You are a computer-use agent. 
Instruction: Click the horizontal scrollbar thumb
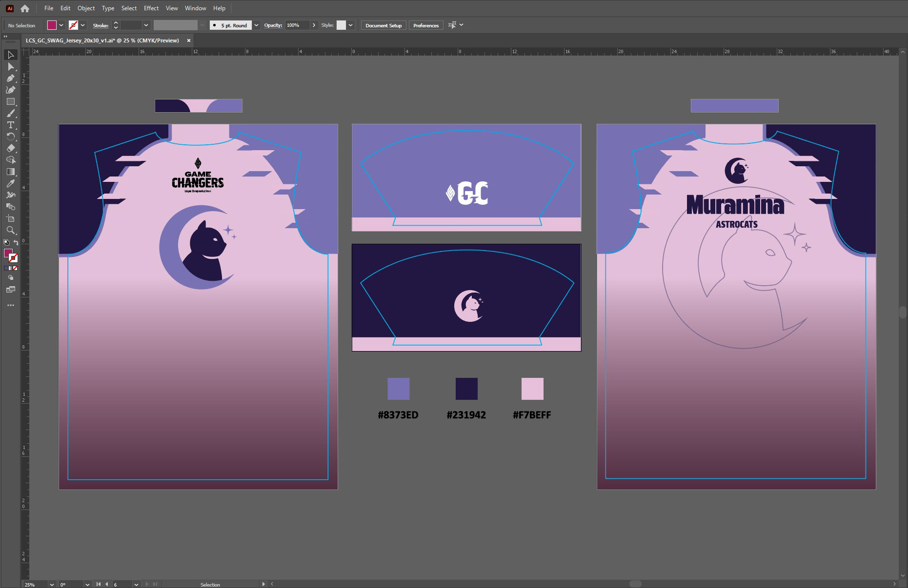[x=635, y=584]
